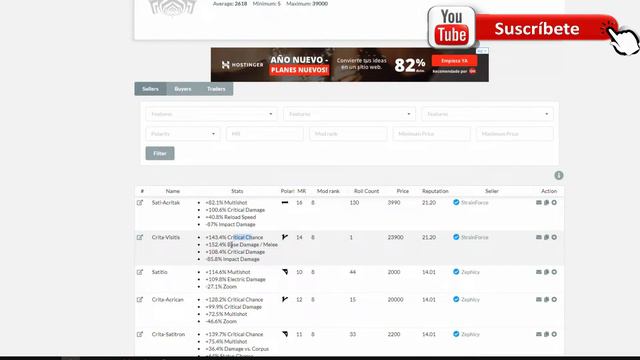This screenshot has width=640, height=360.
Task: Open the edit icon for Crita-Visitis
Action: (140, 237)
